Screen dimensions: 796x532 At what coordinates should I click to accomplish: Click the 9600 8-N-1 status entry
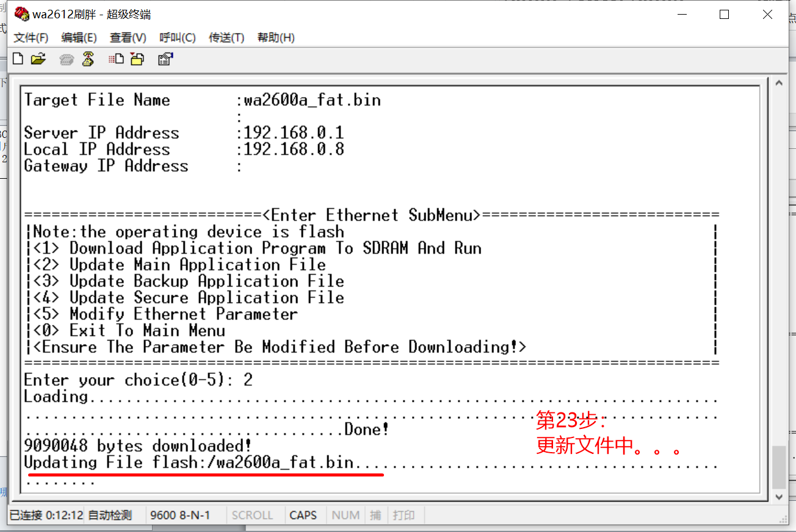180,515
